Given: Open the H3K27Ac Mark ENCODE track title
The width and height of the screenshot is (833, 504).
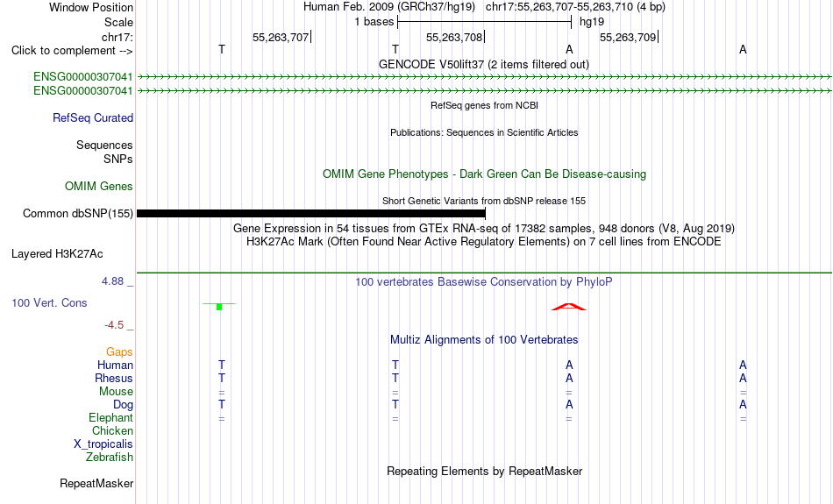Looking at the screenshot, I should pos(484,242).
